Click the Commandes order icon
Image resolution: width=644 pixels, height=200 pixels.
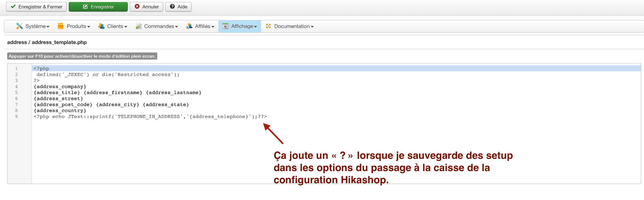click(x=139, y=26)
